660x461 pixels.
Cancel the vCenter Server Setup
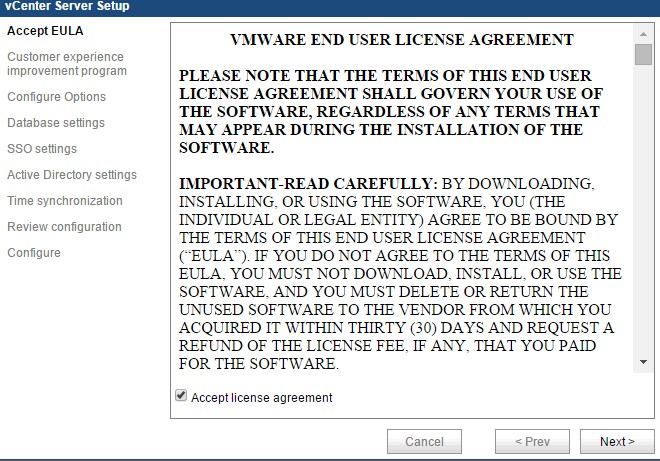[424, 442]
